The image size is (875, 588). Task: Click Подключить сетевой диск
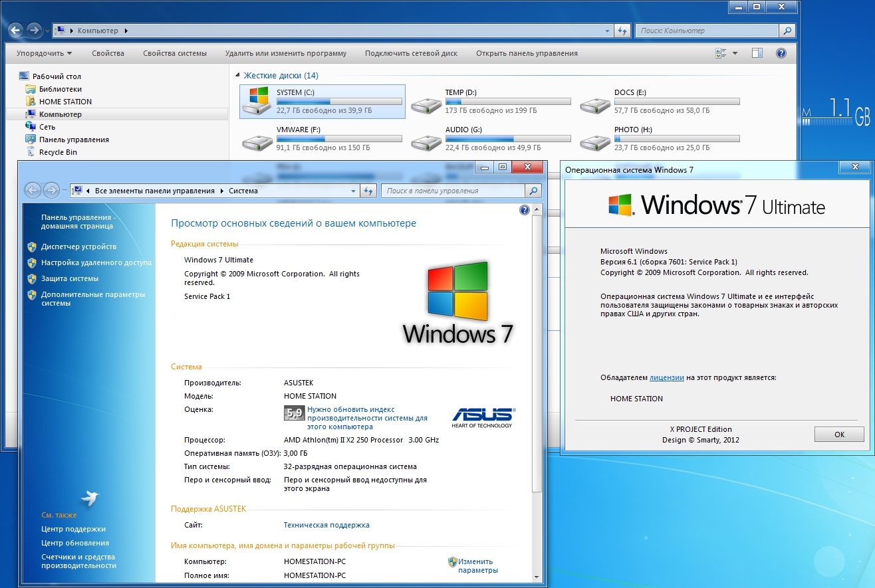click(411, 53)
